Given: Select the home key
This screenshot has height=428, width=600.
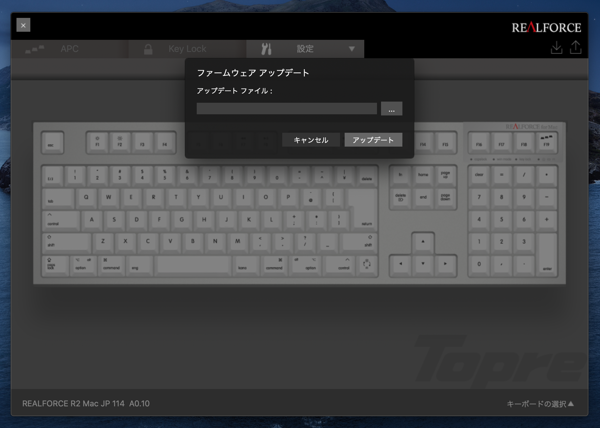Looking at the screenshot, I should click(423, 176).
